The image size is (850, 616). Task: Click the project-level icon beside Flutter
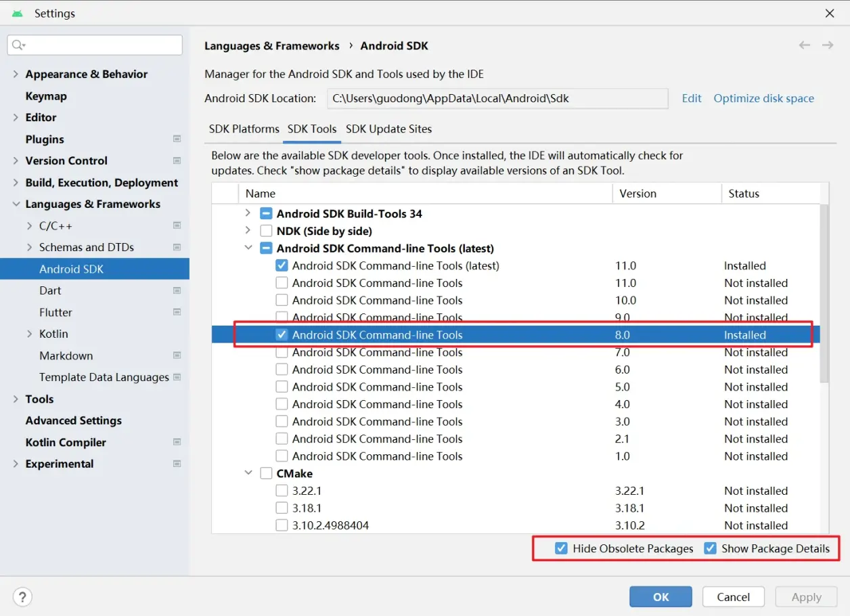pyautogui.click(x=177, y=312)
